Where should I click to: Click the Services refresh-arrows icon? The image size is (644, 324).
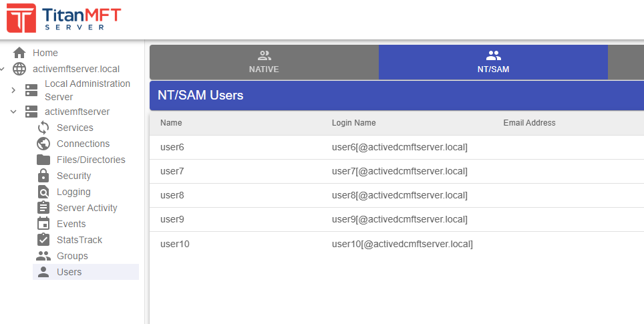point(43,128)
